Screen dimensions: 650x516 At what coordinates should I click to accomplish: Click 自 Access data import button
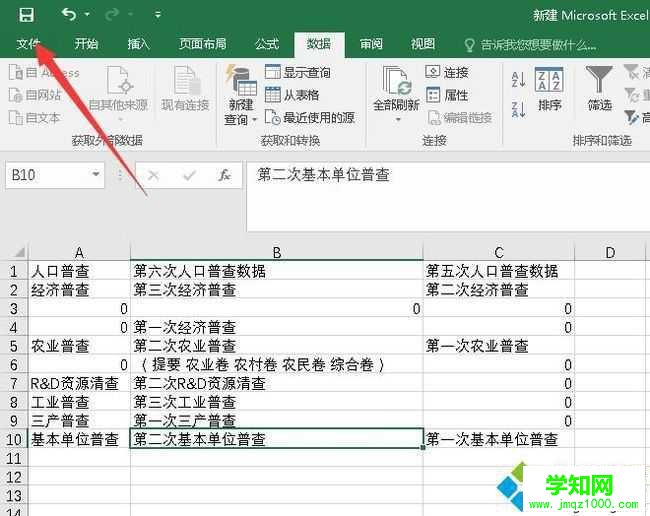[44, 73]
